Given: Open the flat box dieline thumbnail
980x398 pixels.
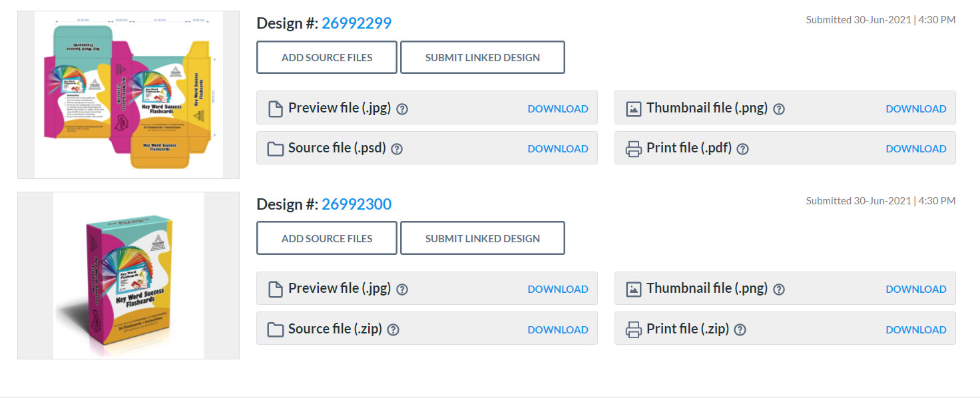Looking at the screenshot, I should (x=128, y=95).
